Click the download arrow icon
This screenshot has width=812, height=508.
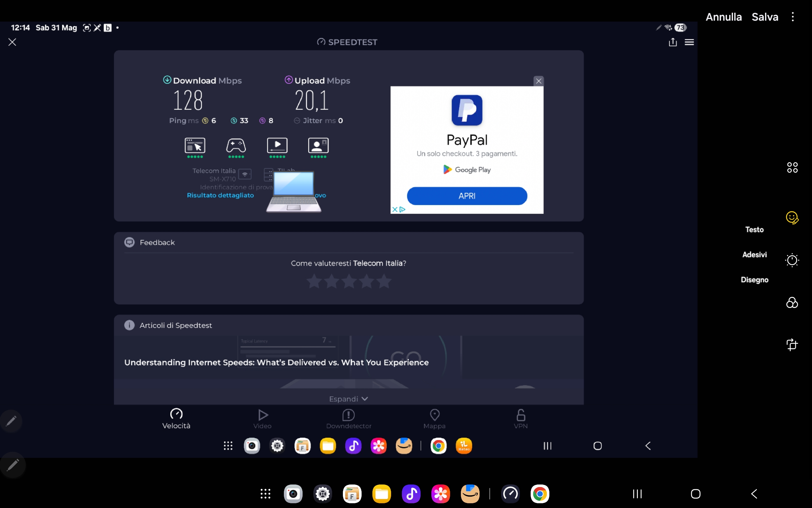tap(167, 80)
